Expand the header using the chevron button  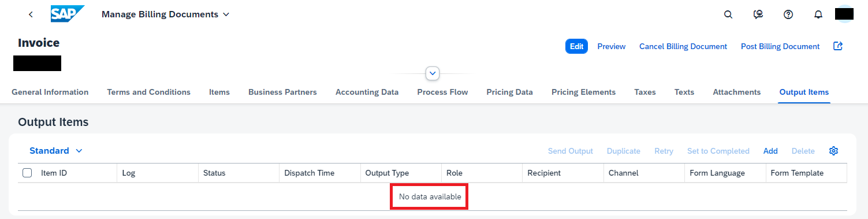click(x=433, y=73)
